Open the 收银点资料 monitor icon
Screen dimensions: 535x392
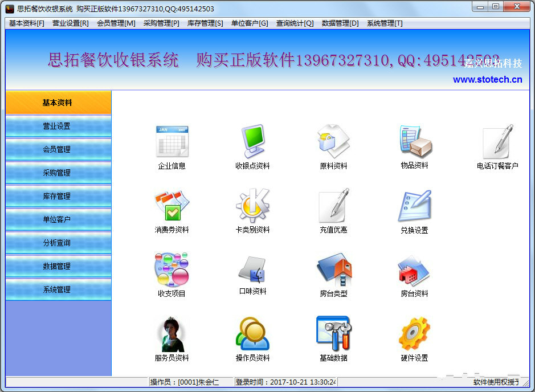click(x=252, y=141)
